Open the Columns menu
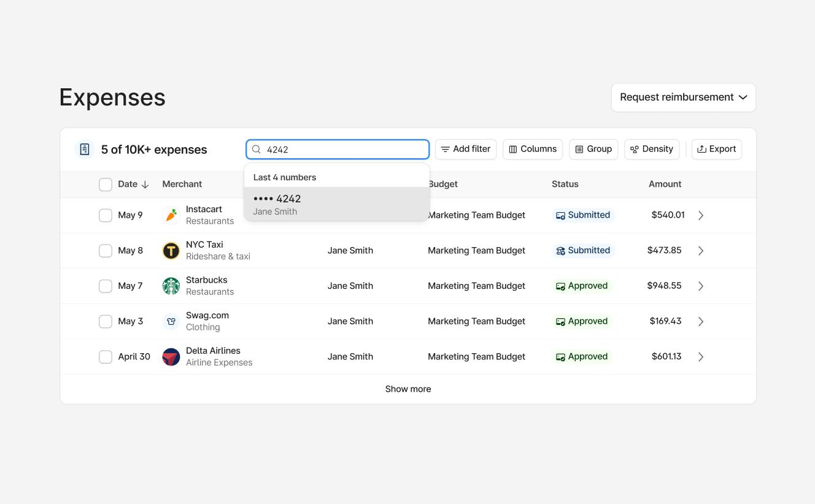The image size is (815, 504). (532, 149)
